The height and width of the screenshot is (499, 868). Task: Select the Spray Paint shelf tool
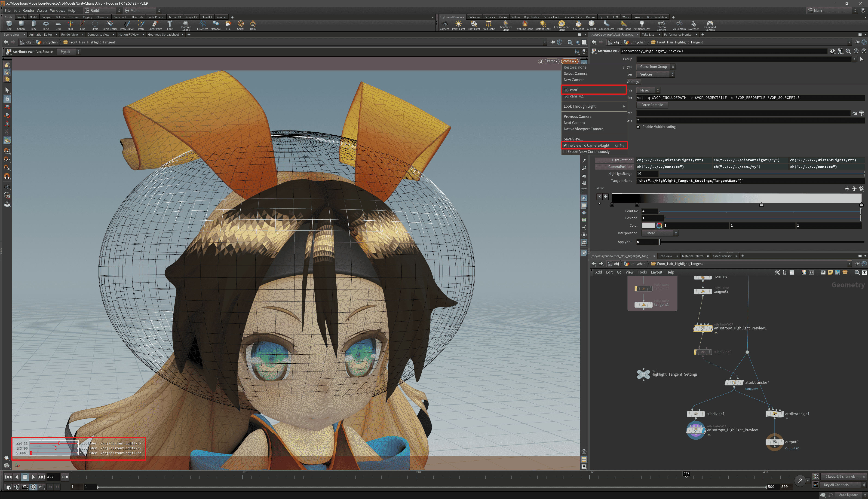[155, 25]
